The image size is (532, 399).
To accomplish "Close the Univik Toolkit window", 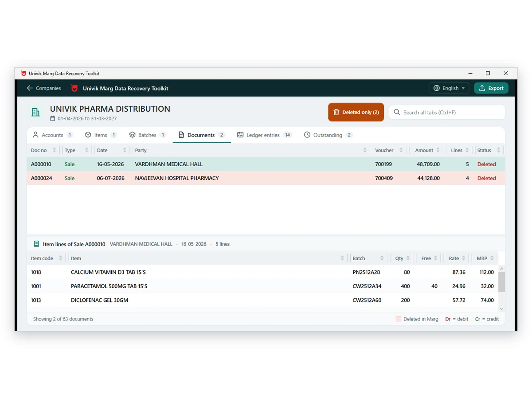I will [506, 74].
